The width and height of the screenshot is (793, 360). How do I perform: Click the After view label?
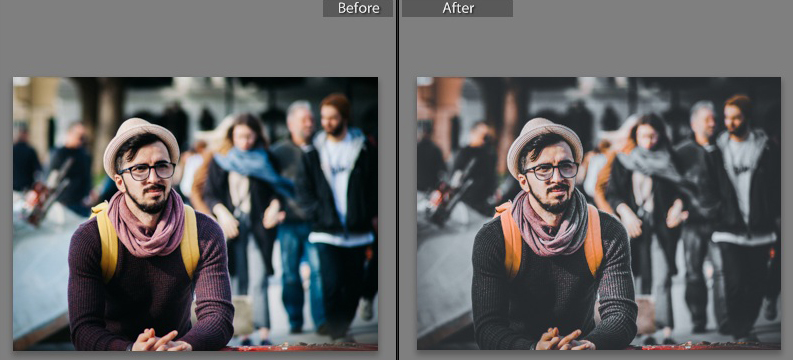(x=458, y=8)
